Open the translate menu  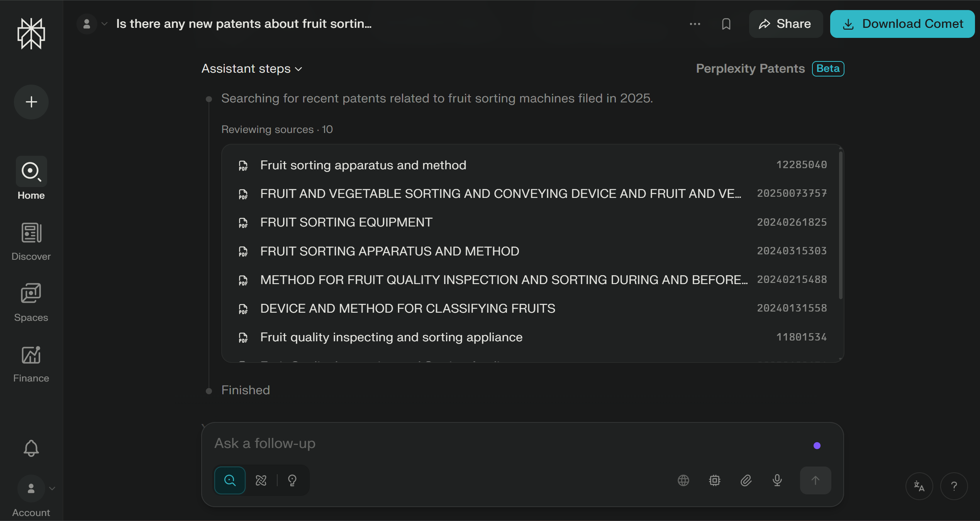[919, 486]
